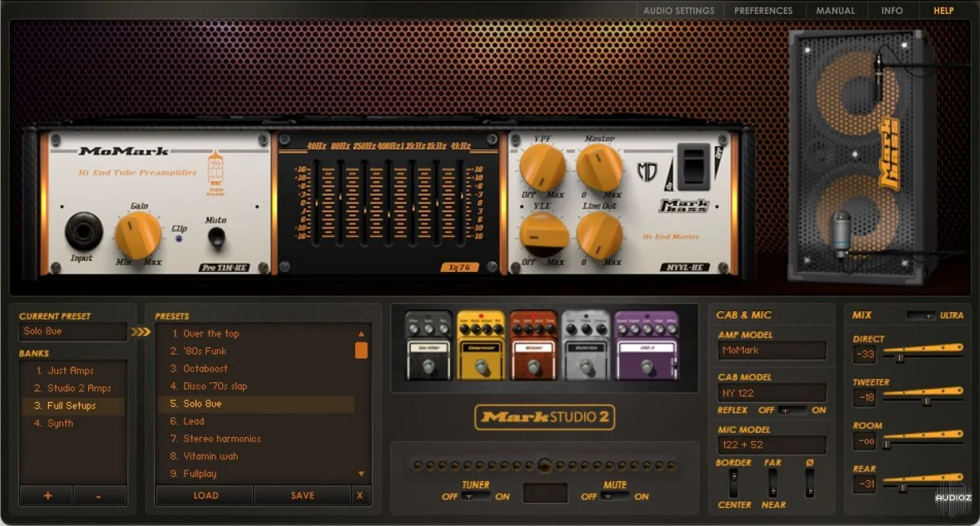Add a bank with the plus button
The width and height of the screenshot is (980, 526).
[46, 495]
